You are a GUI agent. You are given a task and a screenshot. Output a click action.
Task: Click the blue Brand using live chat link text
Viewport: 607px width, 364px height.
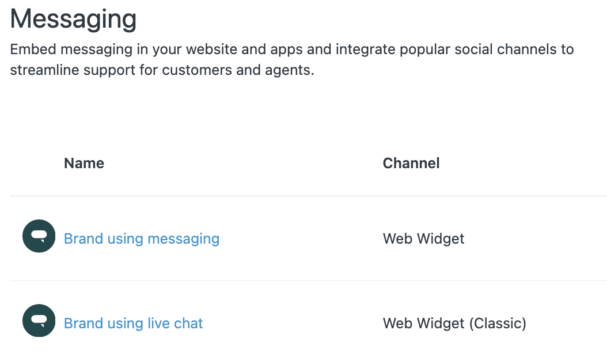coord(133,323)
